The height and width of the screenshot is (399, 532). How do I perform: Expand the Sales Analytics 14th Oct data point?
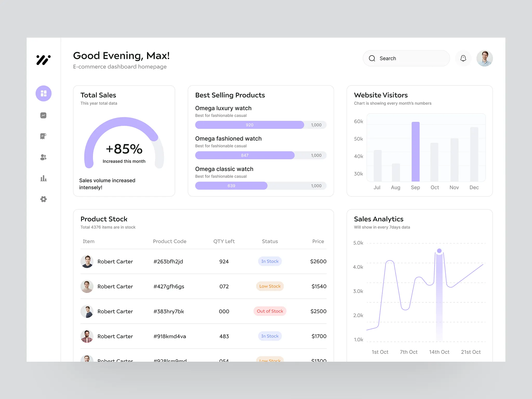coord(439,251)
